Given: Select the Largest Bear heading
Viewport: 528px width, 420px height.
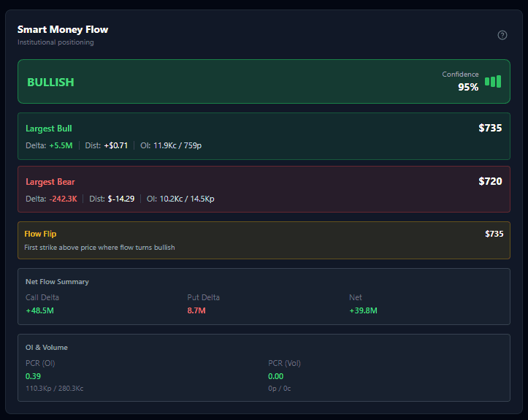Looking at the screenshot, I should pos(50,182).
